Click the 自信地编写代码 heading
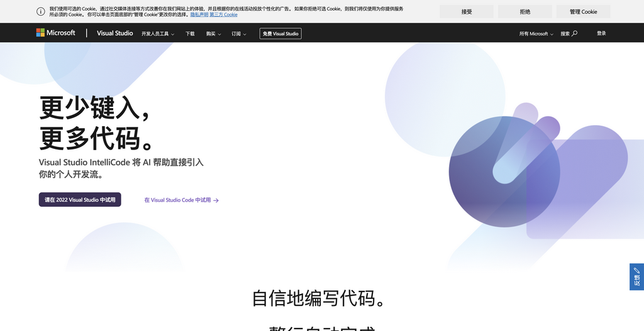 (319, 298)
